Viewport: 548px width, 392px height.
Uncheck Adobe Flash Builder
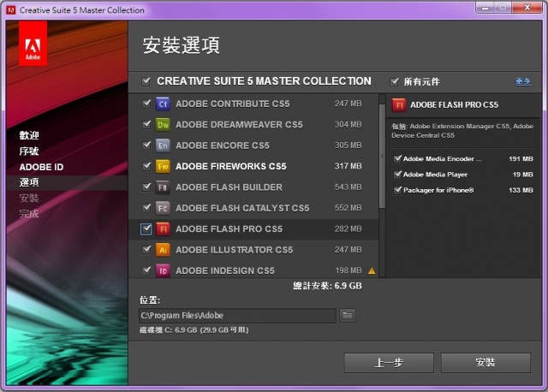click(146, 187)
